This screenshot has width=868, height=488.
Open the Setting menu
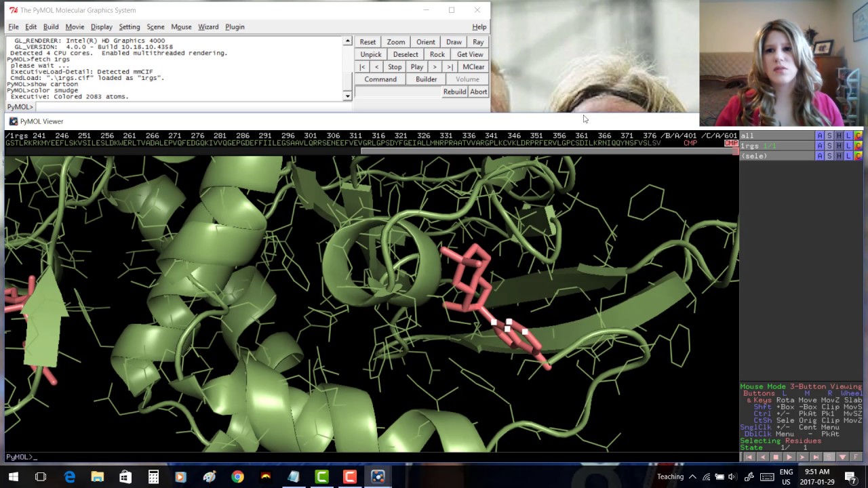130,26
